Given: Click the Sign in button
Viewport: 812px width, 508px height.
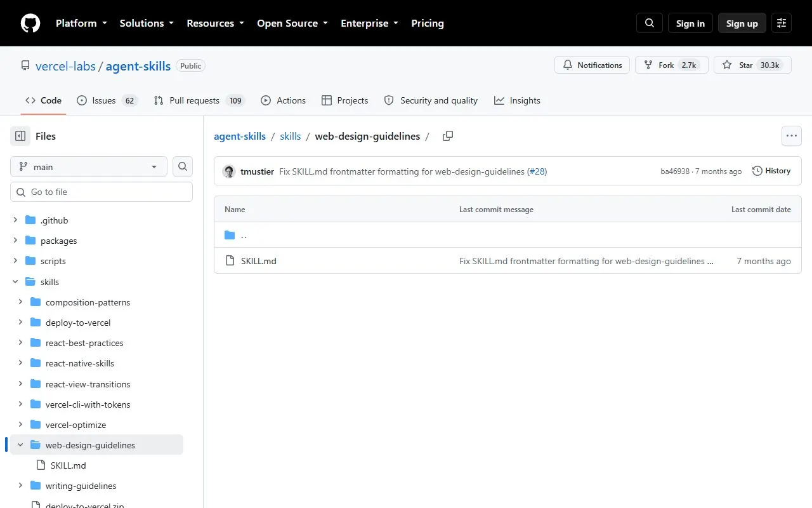Looking at the screenshot, I should 690,23.
